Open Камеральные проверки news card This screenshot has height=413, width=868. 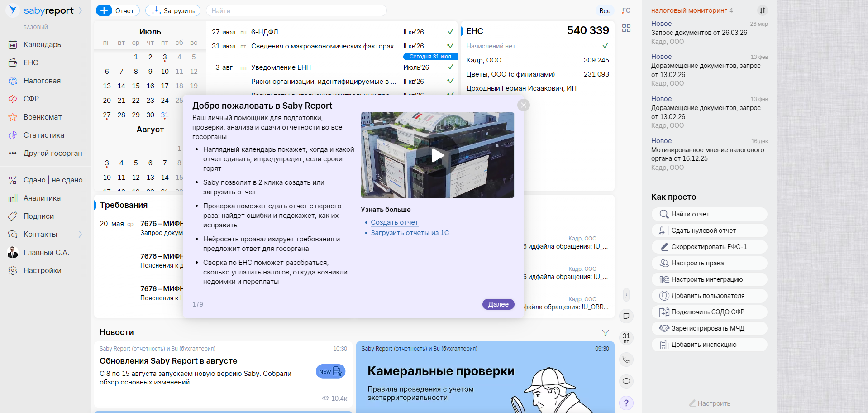click(485, 377)
